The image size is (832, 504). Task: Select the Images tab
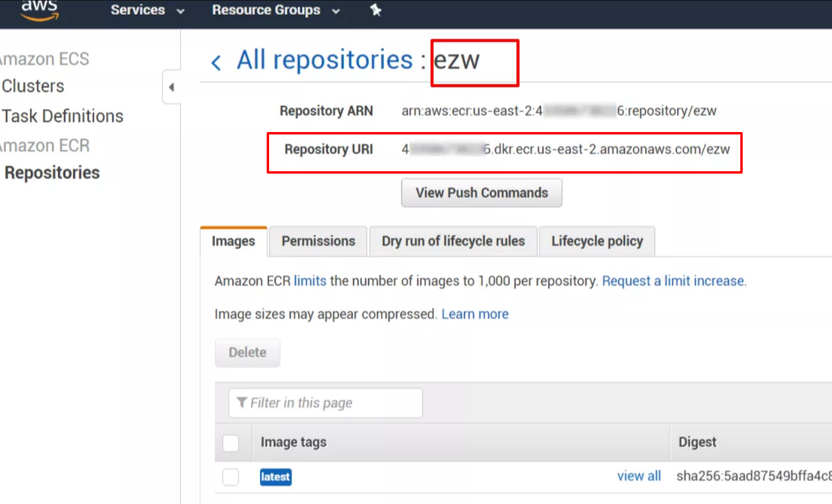pyautogui.click(x=233, y=242)
